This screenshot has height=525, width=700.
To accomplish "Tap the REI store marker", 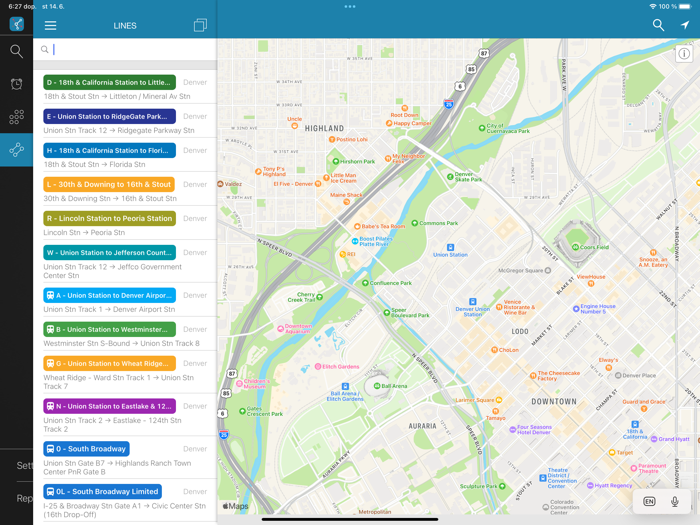I will pyautogui.click(x=342, y=254).
